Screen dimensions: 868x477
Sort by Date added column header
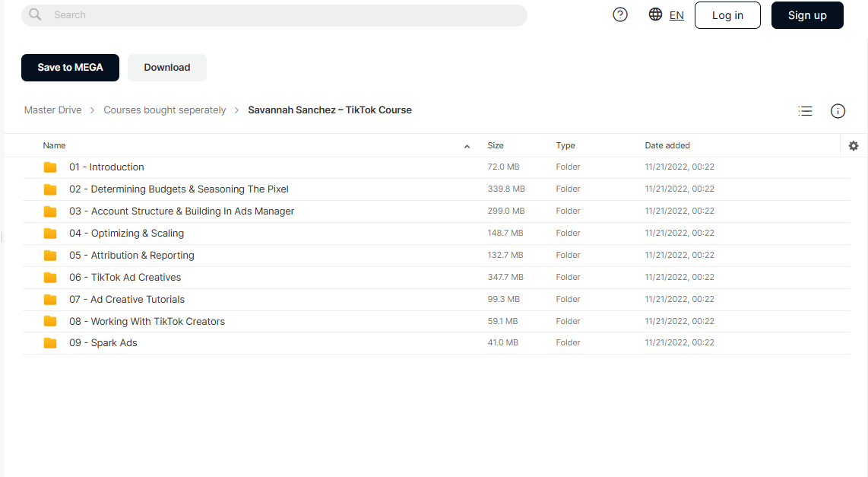667,146
